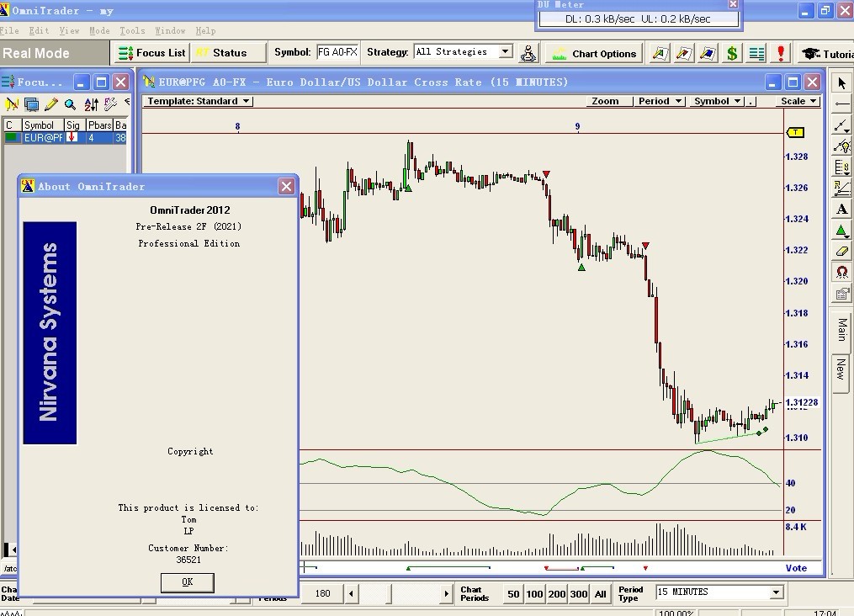Image resolution: width=854 pixels, height=616 pixels.
Task: Set chart periods to 100
Action: coord(534,593)
